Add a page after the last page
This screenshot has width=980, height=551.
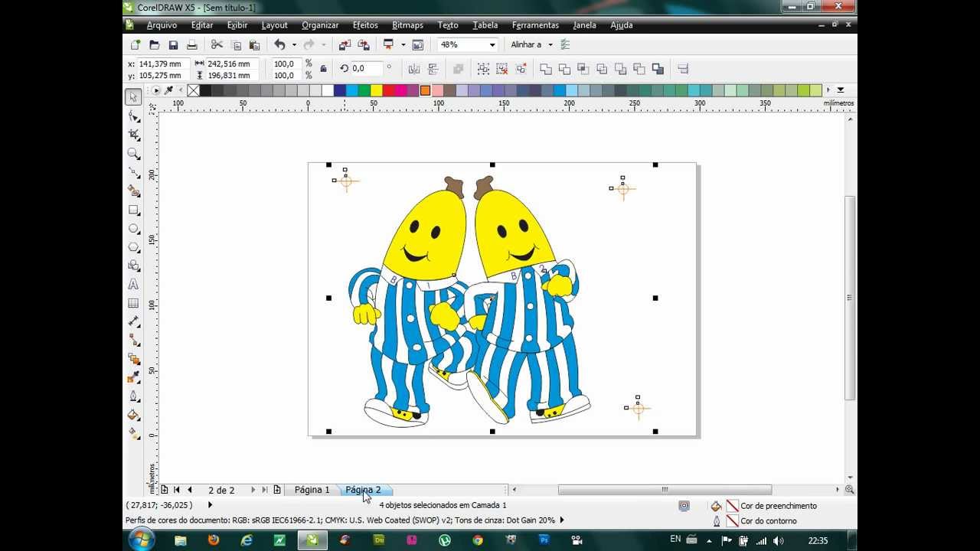[x=277, y=490]
